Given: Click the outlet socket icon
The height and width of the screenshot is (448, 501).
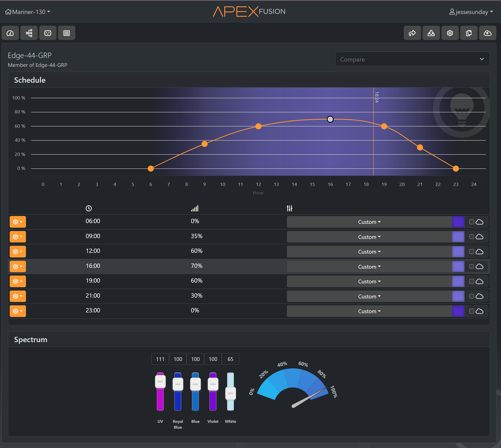Looking at the screenshot, I should 48,33.
